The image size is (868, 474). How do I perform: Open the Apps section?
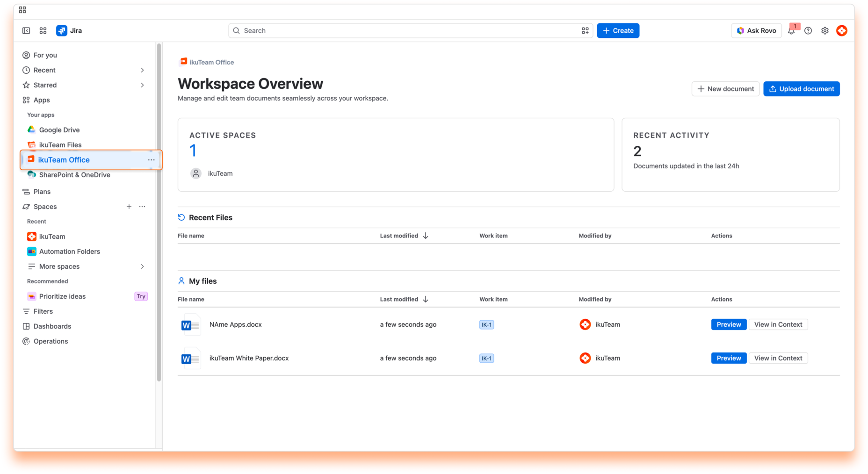(x=42, y=100)
